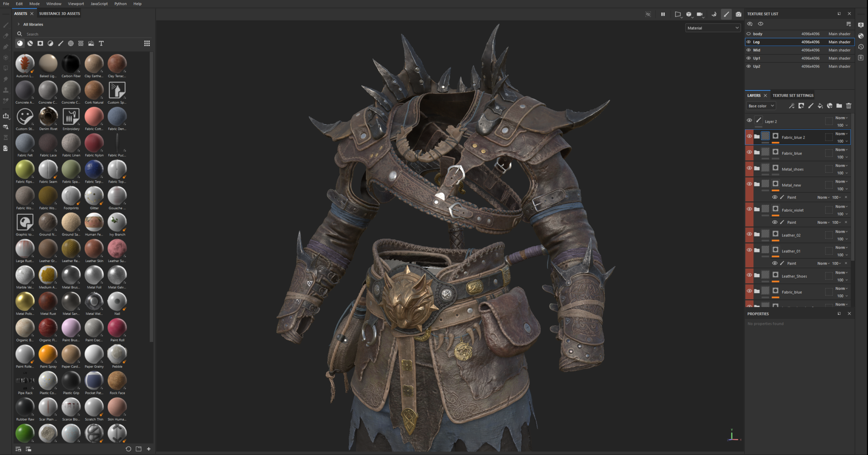Switch to the SUBSTANCE 3D ASSETS tab
Image resolution: width=868 pixels, height=455 pixels.
(59, 13)
